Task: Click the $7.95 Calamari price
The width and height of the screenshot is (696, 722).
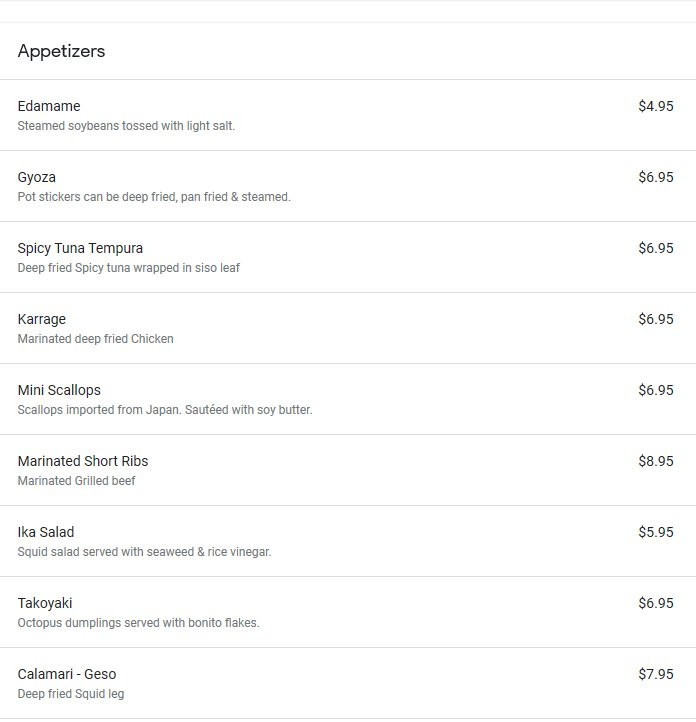Action: pos(655,674)
